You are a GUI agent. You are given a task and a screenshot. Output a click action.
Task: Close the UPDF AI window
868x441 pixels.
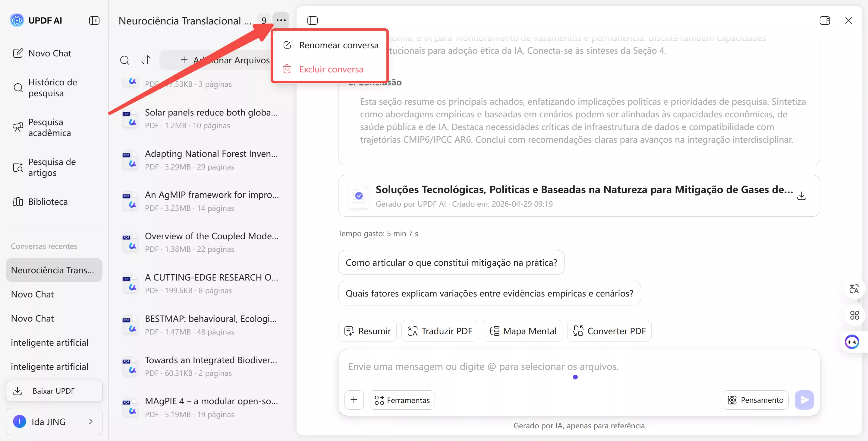pyautogui.click(x=848, y=21)
